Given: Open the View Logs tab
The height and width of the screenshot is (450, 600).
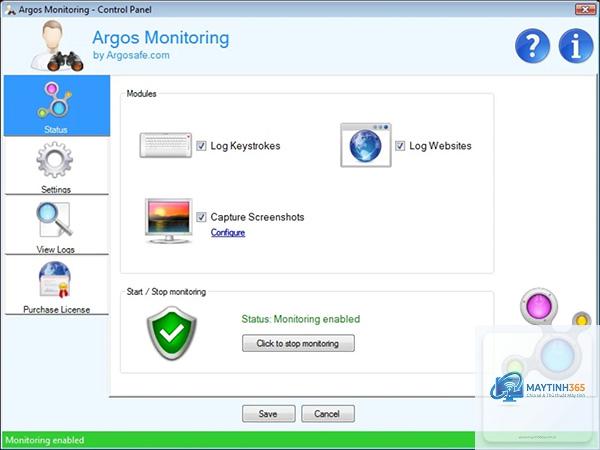Looking at the screenshot, I should 57,227.
